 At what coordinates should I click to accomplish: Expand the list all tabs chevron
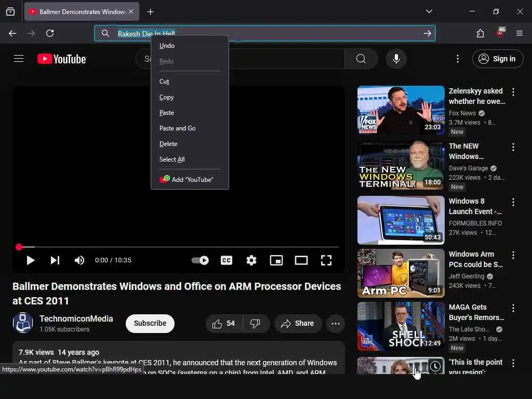(429, 11)
